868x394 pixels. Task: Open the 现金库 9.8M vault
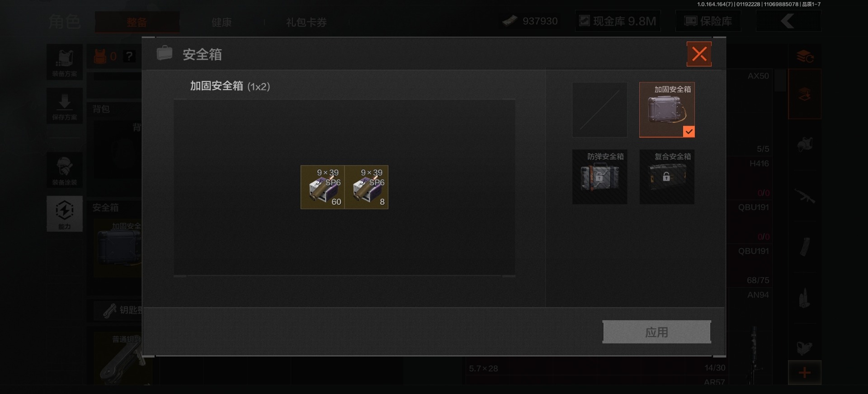(618, 21)
